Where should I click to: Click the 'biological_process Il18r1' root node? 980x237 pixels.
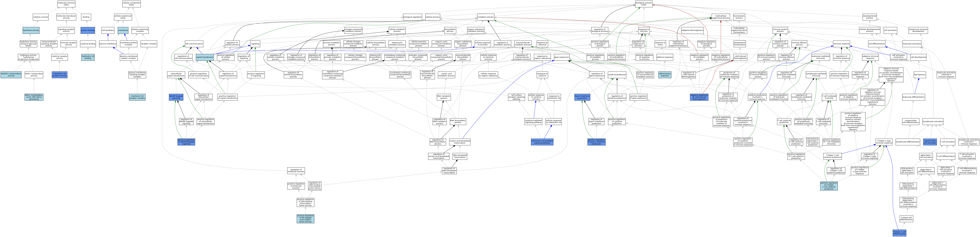(644, 4)
